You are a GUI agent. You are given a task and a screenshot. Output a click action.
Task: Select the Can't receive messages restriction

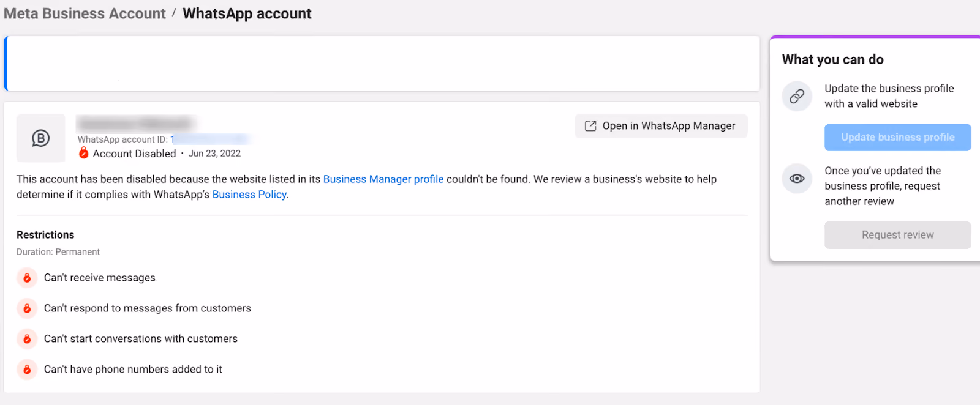pos(100,278)
